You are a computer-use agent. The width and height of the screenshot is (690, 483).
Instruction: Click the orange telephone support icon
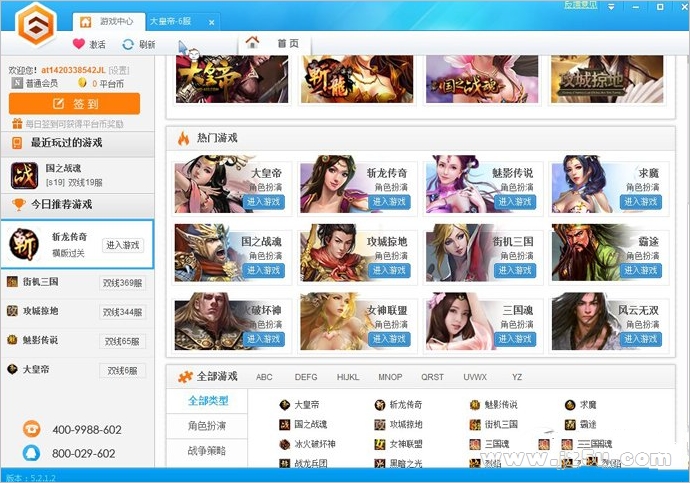pos(31,429)
